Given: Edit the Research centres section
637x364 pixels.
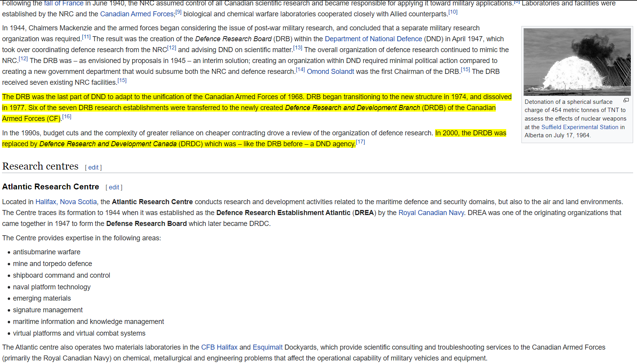Looking at the screenshot, I should click(x=93, y=167).
